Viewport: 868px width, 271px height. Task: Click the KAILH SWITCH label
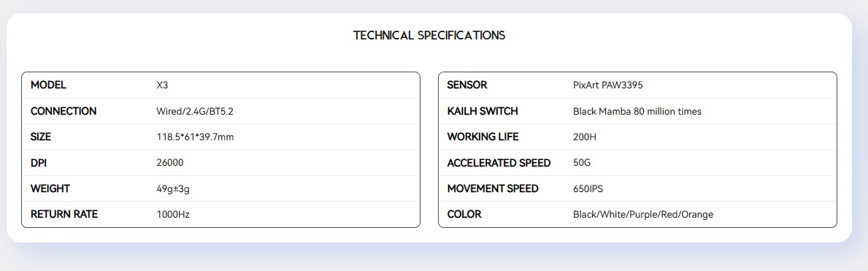tap(483, 111)
